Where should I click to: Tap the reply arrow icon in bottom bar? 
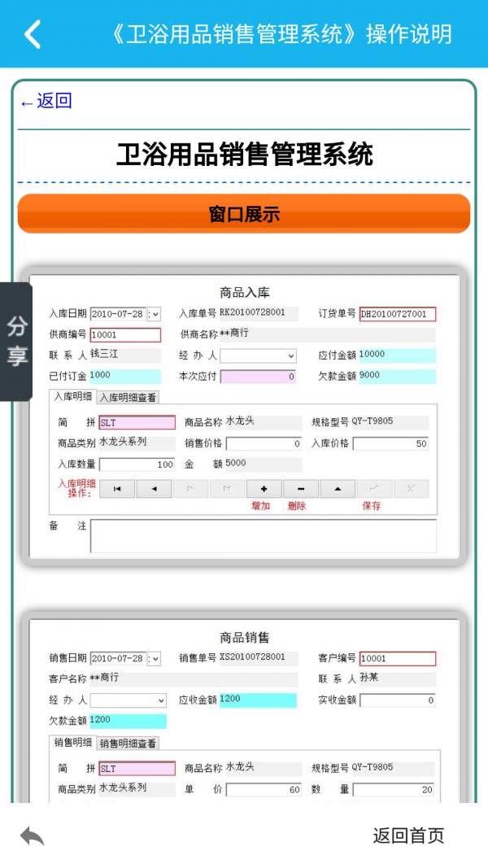[x=33, y=835]
